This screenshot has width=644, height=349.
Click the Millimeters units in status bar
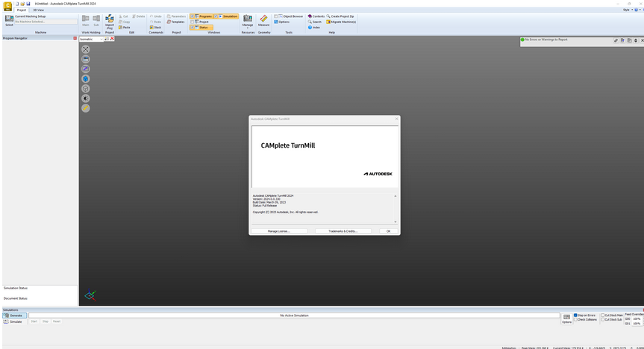coord(509,348)
